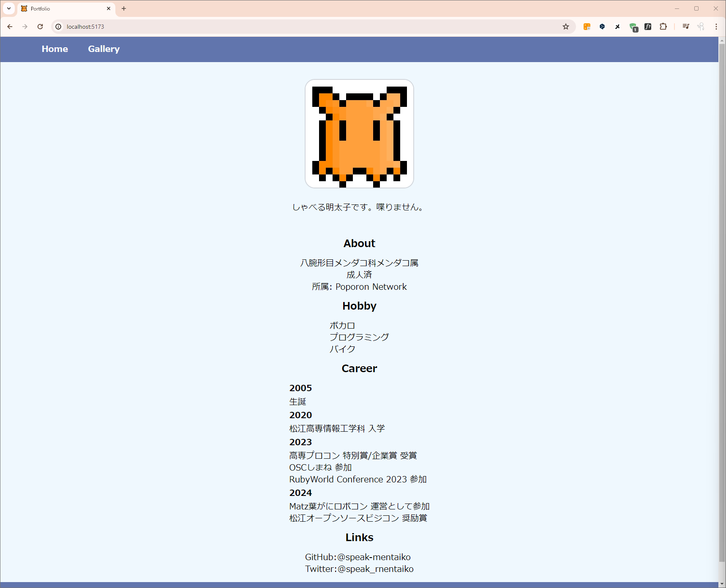726x588 pixels.
Task: Click the Chrome profile avatar icon
Action: 701,27
